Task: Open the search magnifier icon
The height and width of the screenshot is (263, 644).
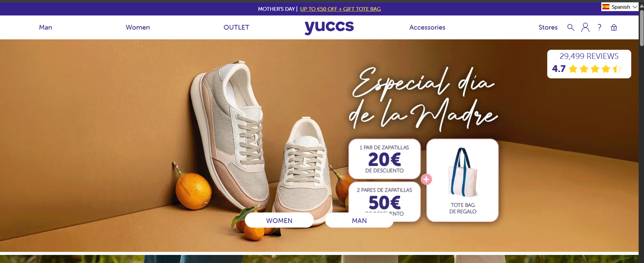Action: click(x=570, y=27)
